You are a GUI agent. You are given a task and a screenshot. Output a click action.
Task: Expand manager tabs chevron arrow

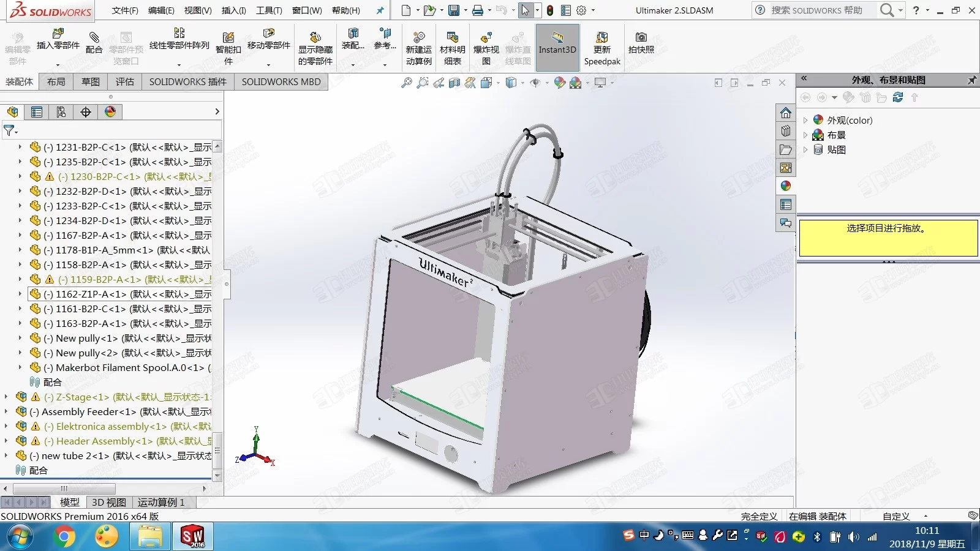coord(217,111)
